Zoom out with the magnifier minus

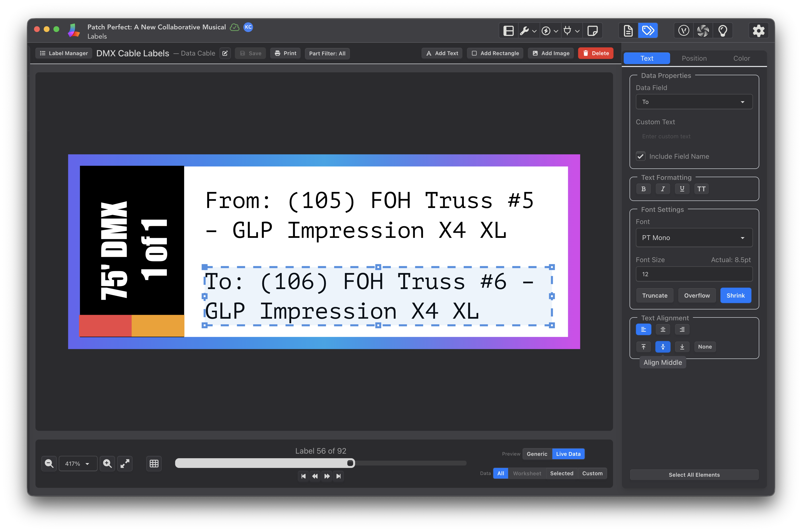point(49,464)
